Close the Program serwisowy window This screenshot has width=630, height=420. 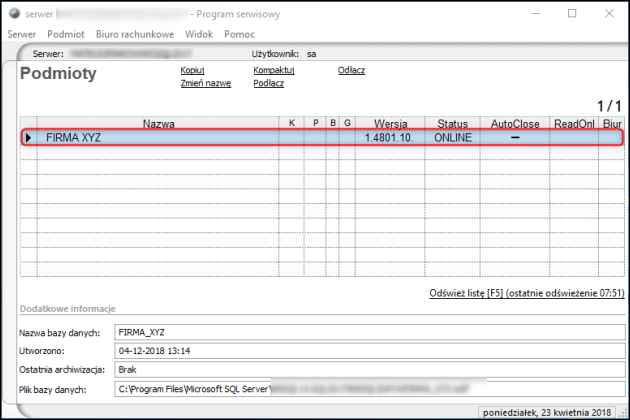coord(609,14)
